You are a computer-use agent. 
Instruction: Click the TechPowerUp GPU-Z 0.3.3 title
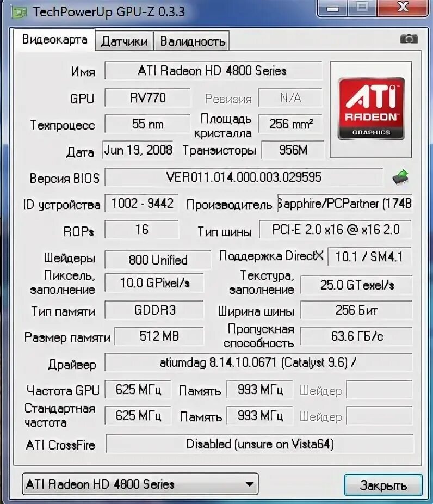(x=109, y=12)
